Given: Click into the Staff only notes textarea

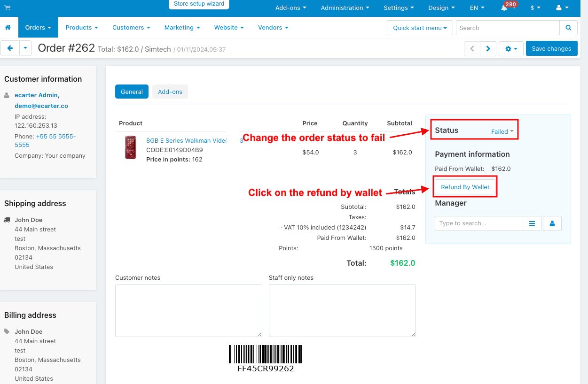Looking at the screenshot, I should tap(342, 310).
